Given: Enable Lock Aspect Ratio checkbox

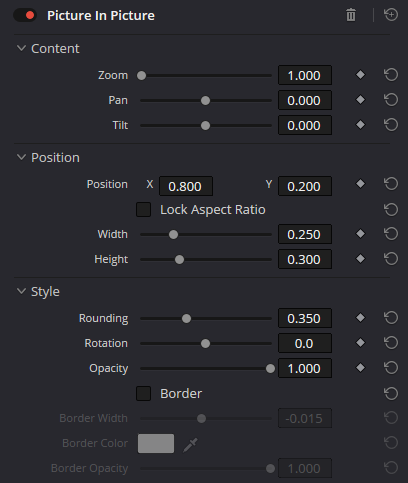Looking at the screenshot, I should click(143, 210).
